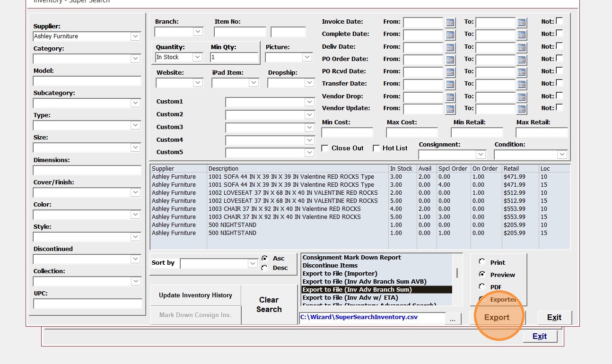Open the Subcategory dropdown
Screen dimensions: 612x364
pyautogui.click(x=136, y=103)
